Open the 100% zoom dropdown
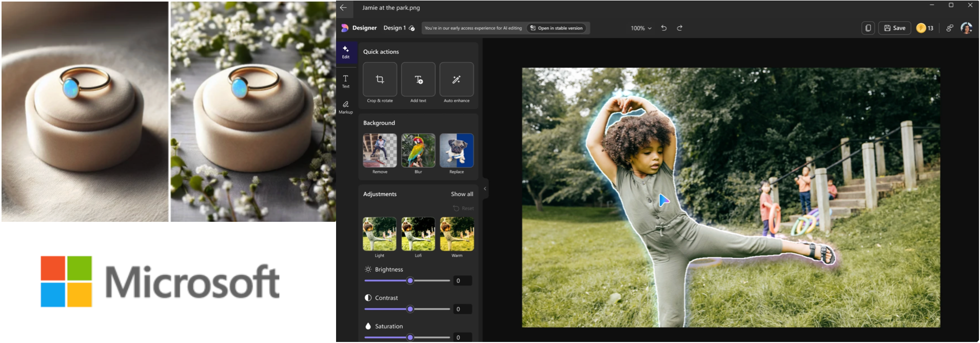980x343 pixels. pyautogui.click(x=641, y=28)
